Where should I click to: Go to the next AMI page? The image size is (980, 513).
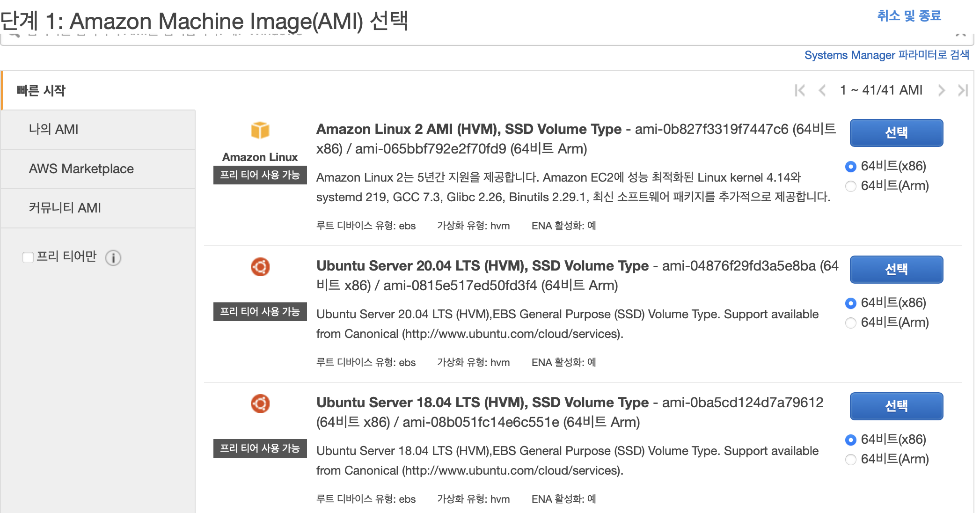click(x=941, y=90)
